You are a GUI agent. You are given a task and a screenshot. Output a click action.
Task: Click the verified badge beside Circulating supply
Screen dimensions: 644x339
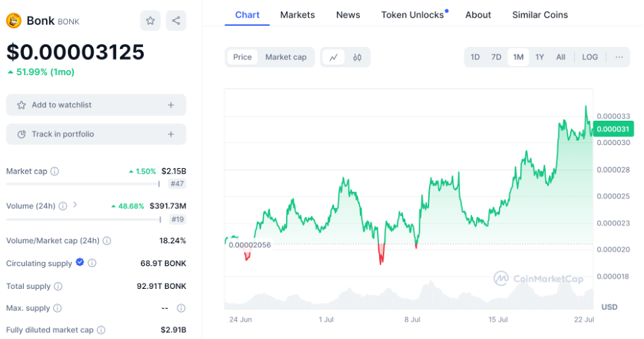(x=80, y=262)
